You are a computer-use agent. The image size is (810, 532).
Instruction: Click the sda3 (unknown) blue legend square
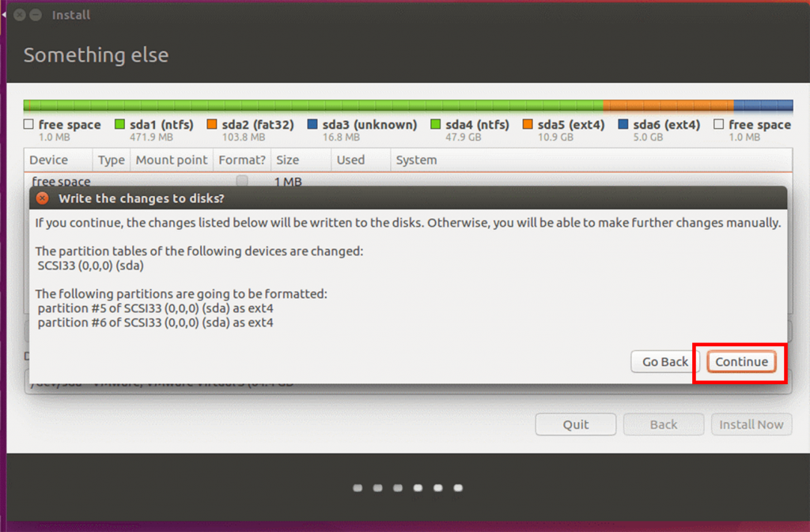312,124
